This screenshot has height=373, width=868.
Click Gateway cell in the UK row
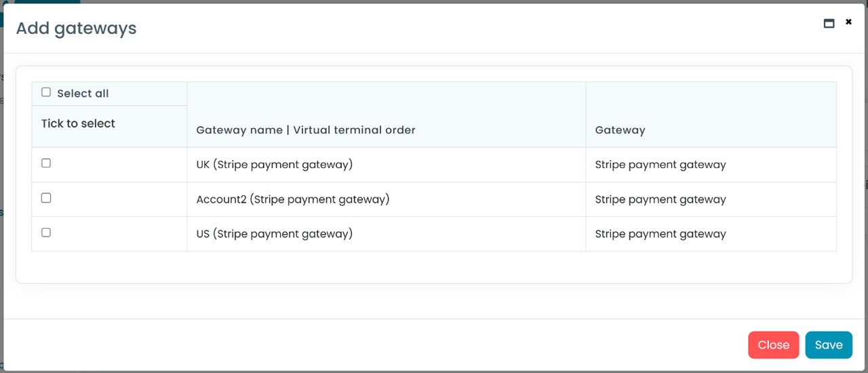coord(660,165)
